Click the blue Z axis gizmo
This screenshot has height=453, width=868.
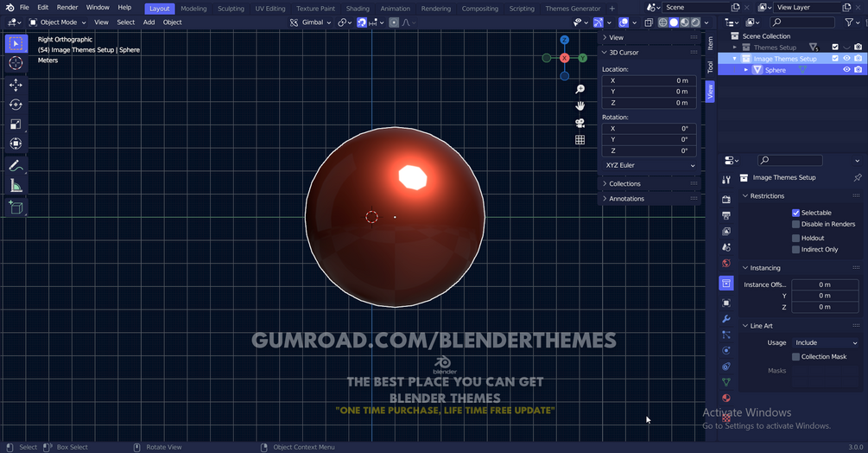(x=564, y=40)
